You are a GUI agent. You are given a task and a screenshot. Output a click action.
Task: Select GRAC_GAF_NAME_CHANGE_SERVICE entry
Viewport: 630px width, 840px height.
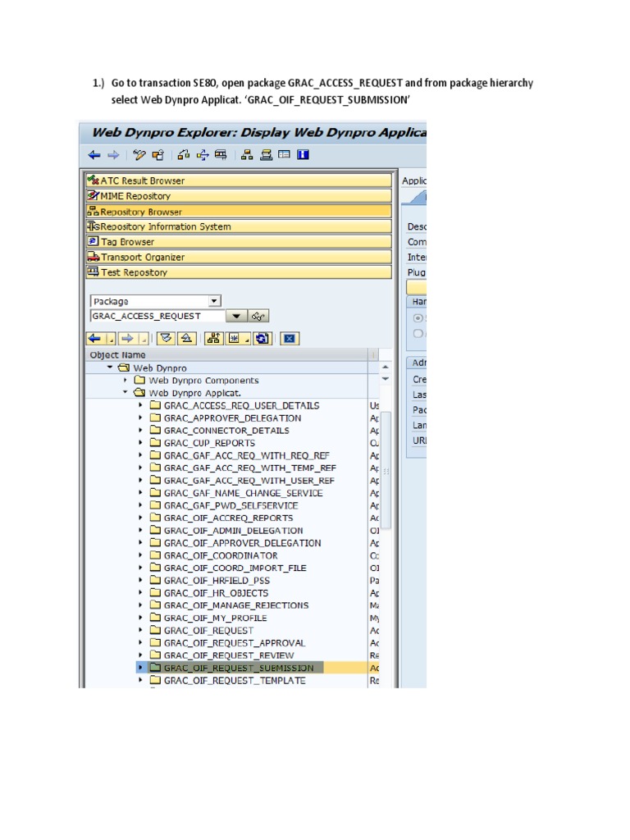243,493
